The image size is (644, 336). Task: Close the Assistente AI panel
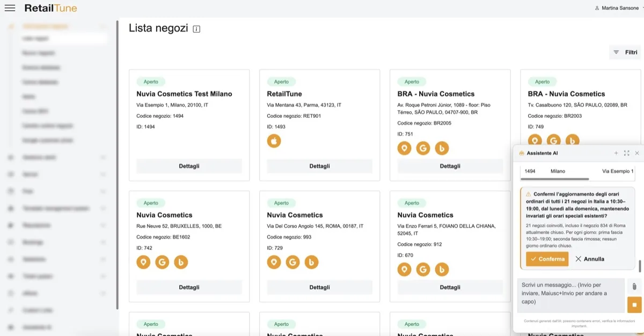(x=637, y=153)
